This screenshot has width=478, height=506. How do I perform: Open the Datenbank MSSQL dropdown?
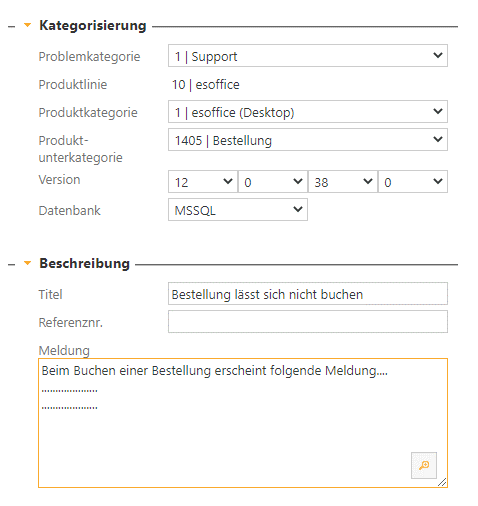(x=238, y=210)
